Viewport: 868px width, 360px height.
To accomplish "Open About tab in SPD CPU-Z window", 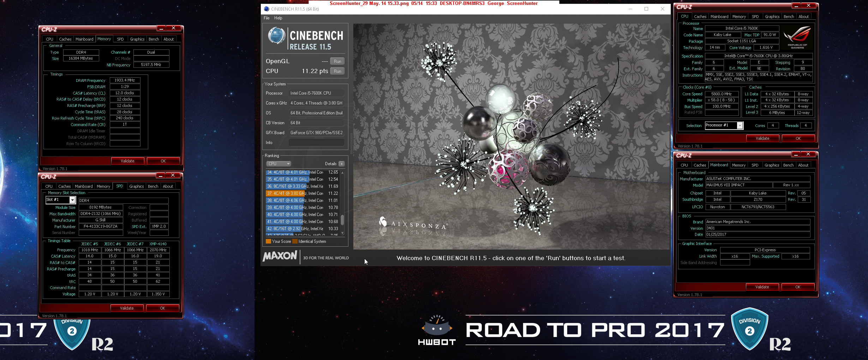I will click(168, 186).
